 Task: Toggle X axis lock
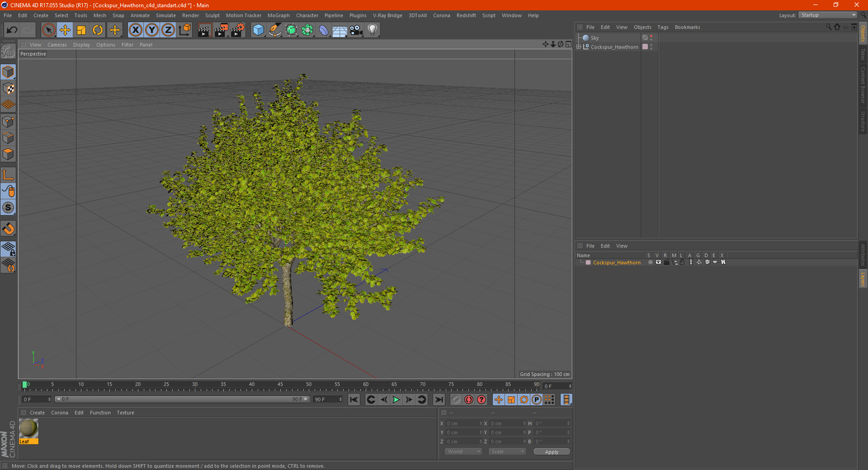pos(135,30)
